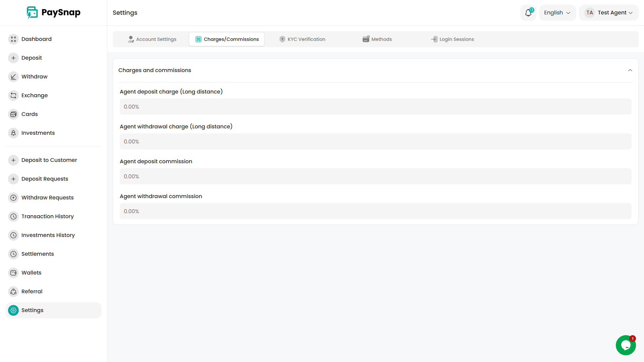This screenshot has height=362, width=644.
Task: Click the Agent deposit commission field
Action: coord(375,176)
